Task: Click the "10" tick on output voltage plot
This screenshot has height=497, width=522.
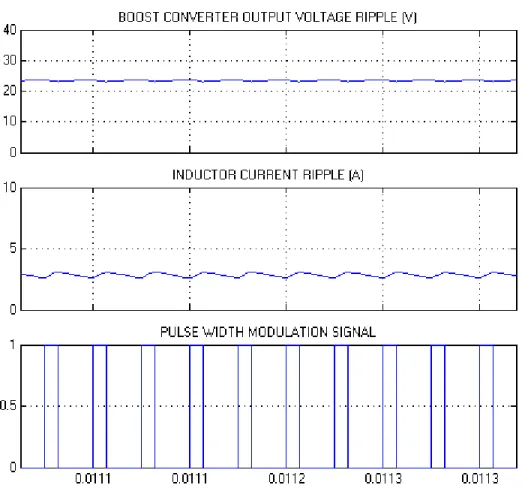Action: 10,121
